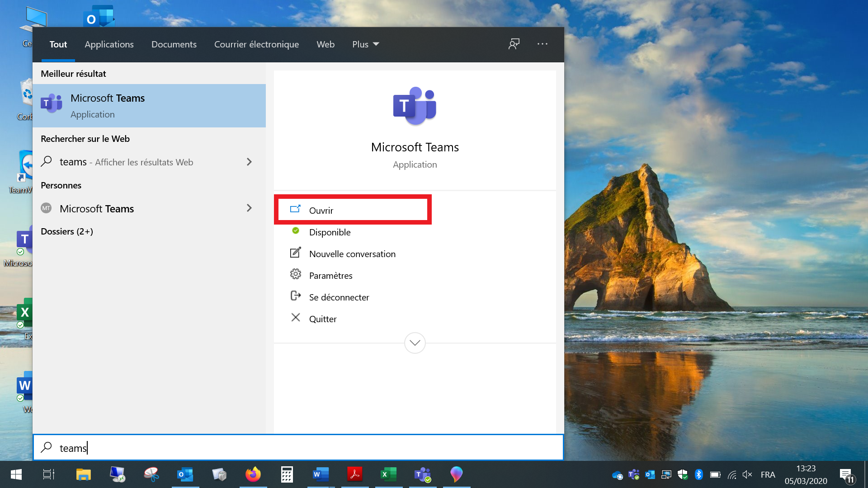Viewport: 868px width, 488px height.
Task: Open Teams from the taskbar
Action: (423, 474)
